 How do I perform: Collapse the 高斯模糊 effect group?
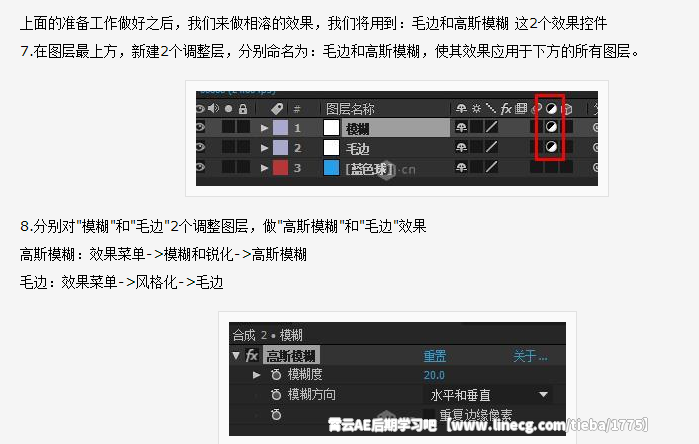pos(236,355)
